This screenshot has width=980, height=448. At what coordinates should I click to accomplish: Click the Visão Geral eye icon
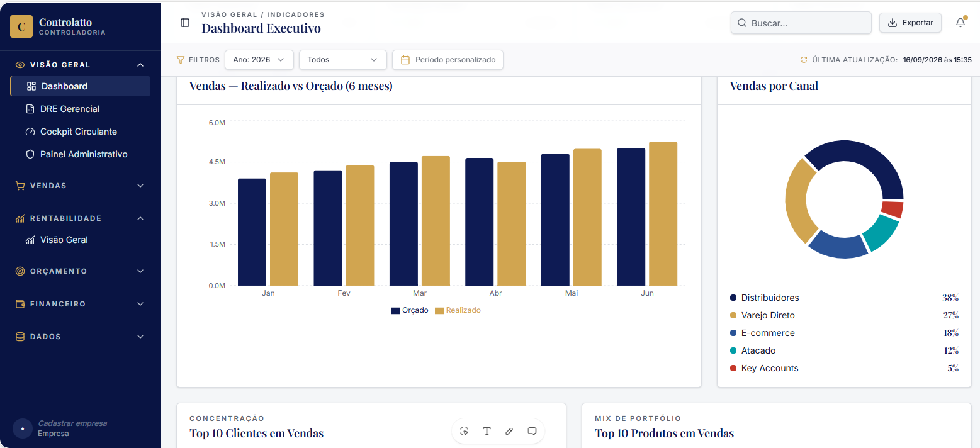pyautogui.click(x=20, y=65)
